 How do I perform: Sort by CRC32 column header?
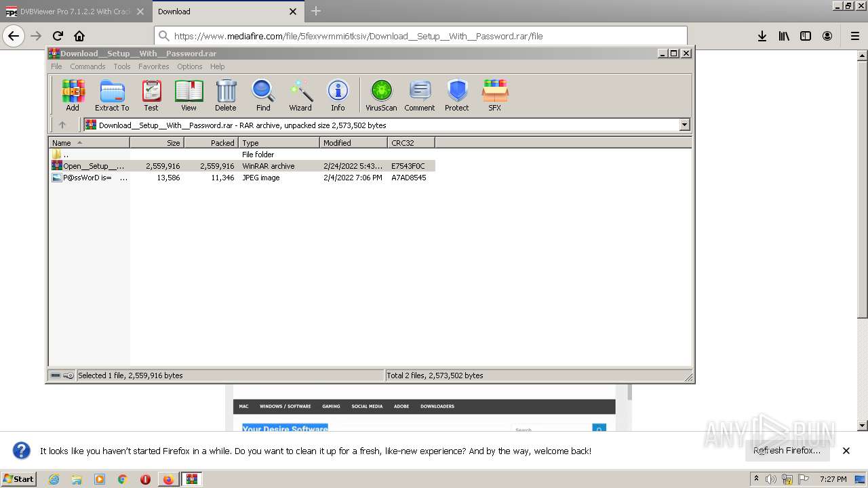coord(411,142)
